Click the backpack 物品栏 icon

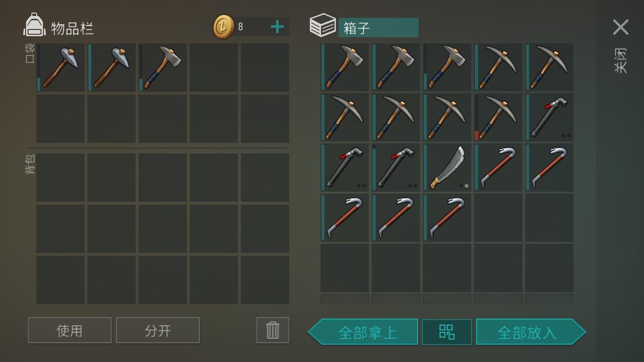(34, 25)
